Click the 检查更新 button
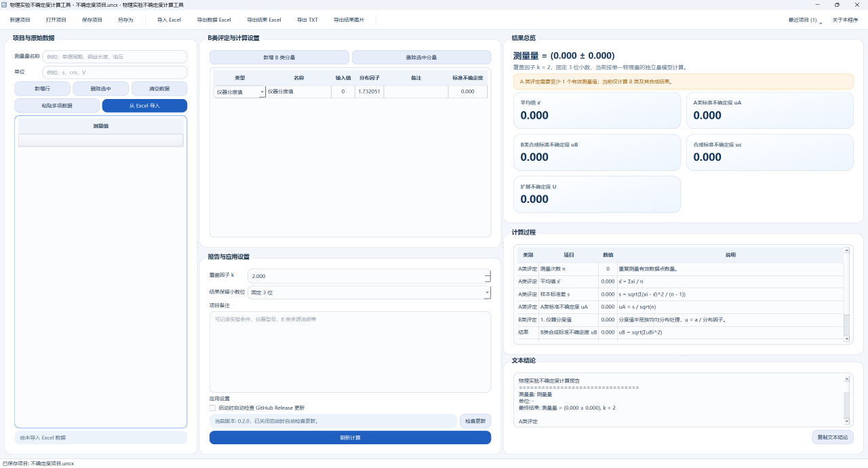 pyautogui.click(x=475, y=421)
